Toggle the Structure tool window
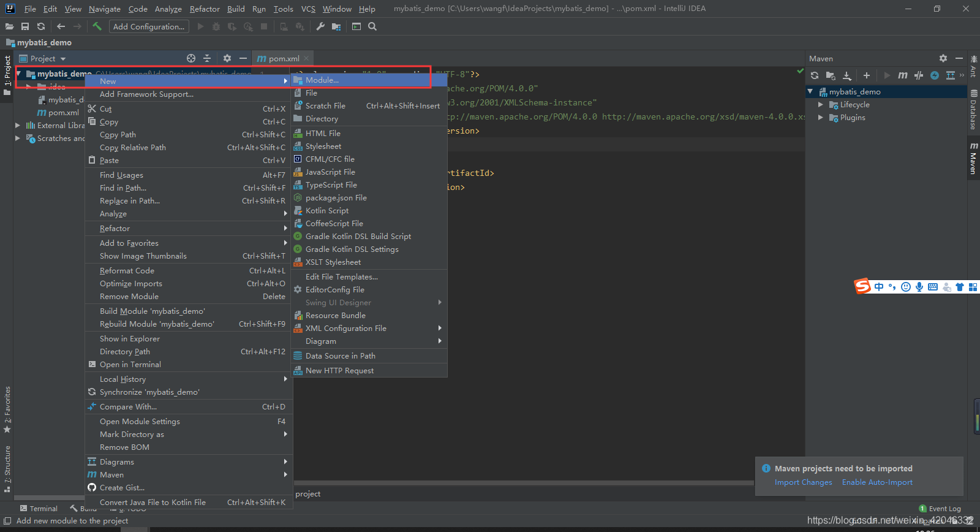 click(7, 469)
